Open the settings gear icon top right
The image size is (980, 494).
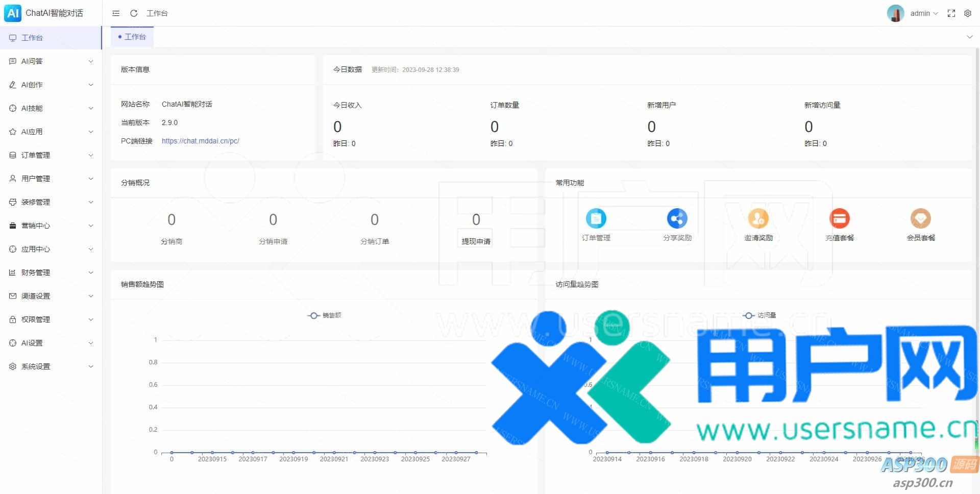pyautogui.click(x=967, y=13)
